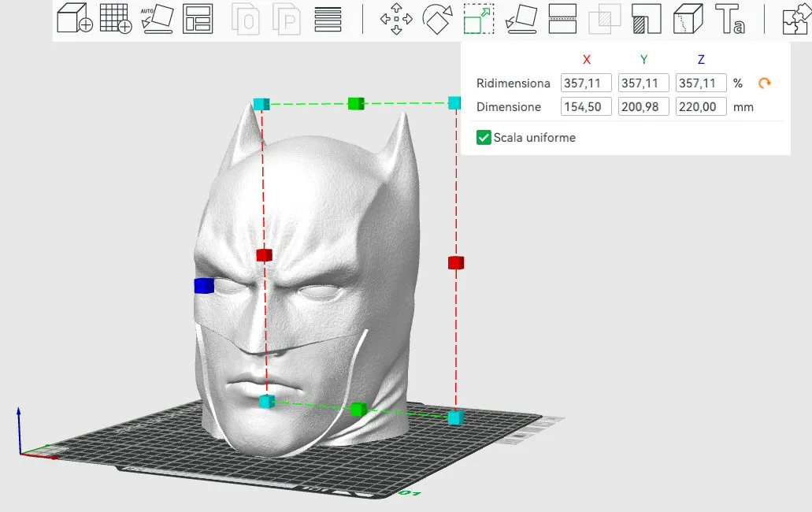Click the Ridimensiona X percentage field
This screenshot has width=812, height=512.
(586, 83)
